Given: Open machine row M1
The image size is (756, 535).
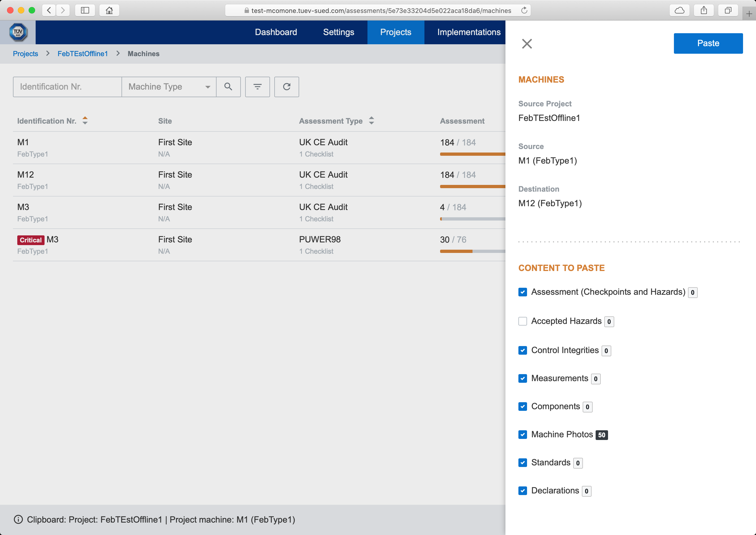Looking at the screenshot, I should (259, 148).
